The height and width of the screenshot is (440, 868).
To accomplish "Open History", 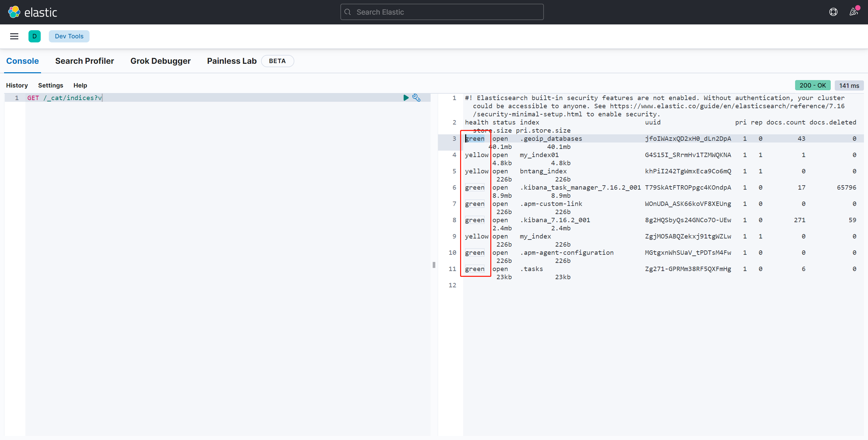I will [17, 85].
